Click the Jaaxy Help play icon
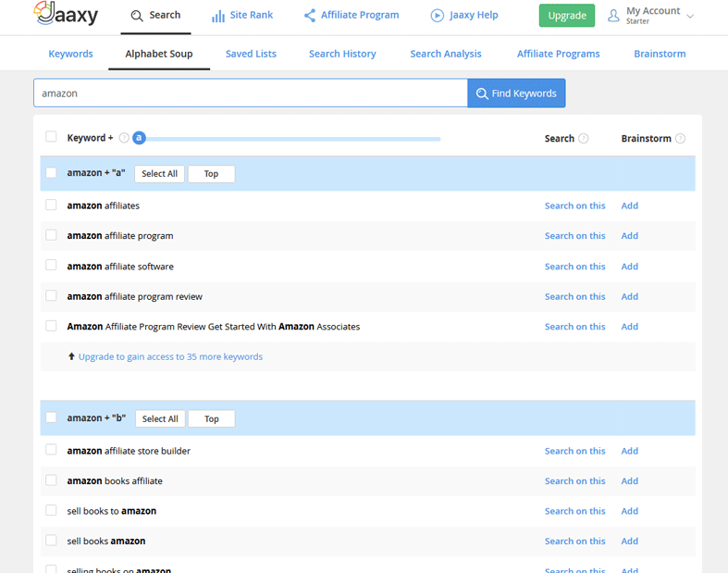 pyautogui.click(x=437, y=16)
